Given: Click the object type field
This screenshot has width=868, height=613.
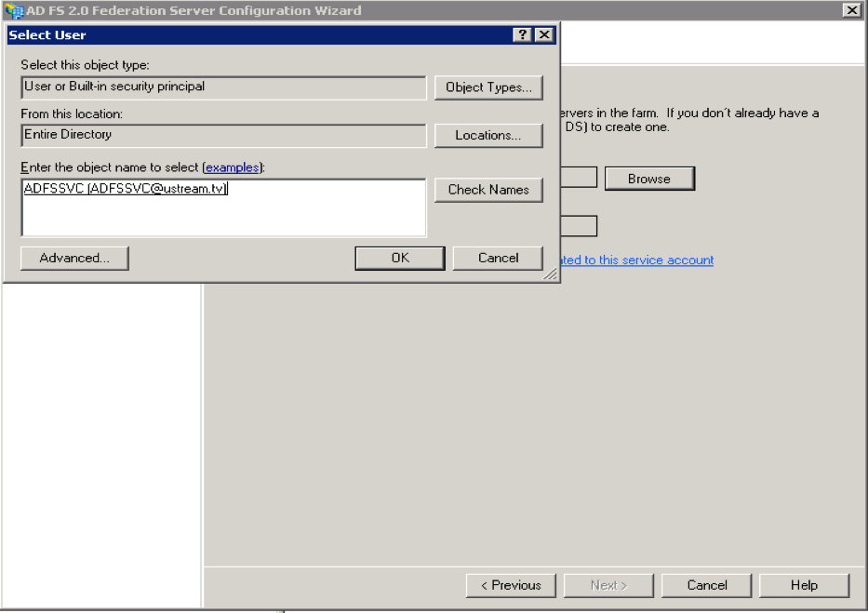Looking at the screenshot, I should [x=223, y=87].
